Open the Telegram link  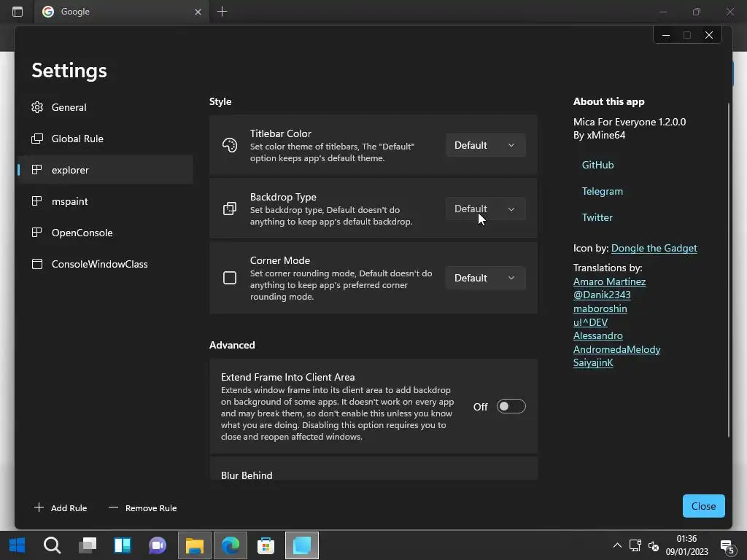602,191
